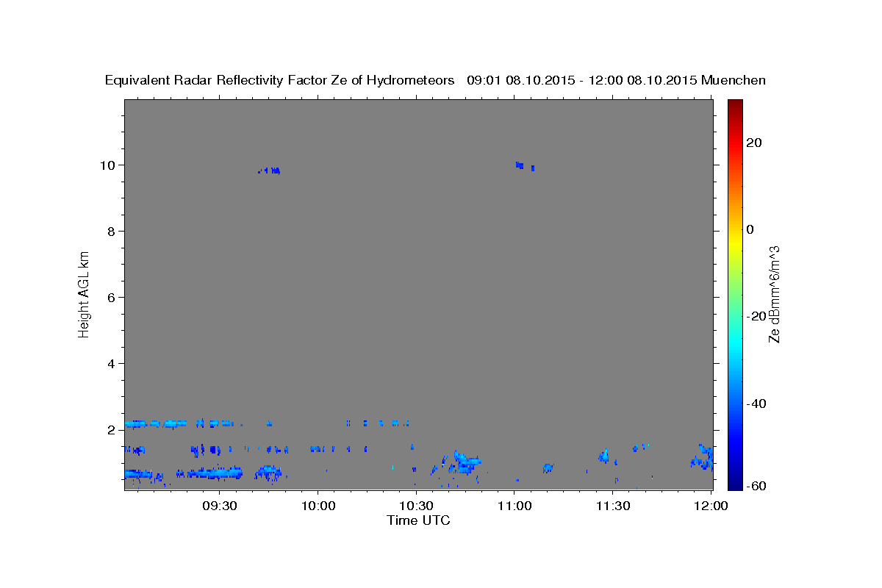
Task: Click the colorbar label -60
Action: tap(757, 486)
